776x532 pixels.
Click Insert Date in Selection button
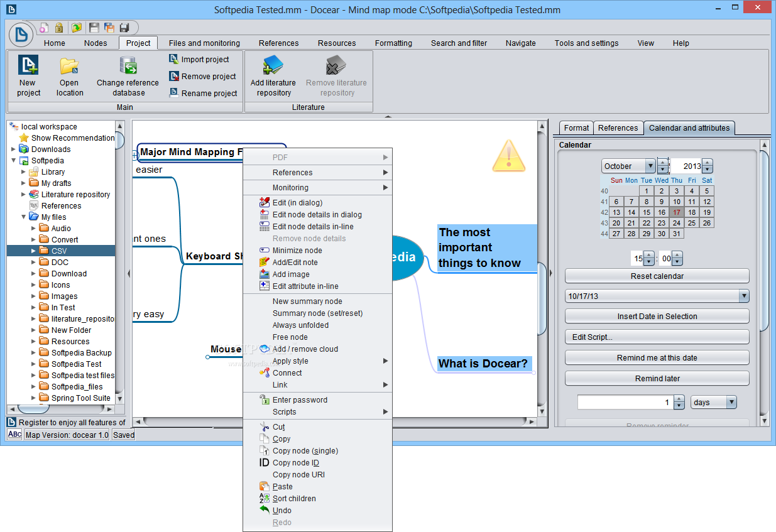[x=657, y=316]
